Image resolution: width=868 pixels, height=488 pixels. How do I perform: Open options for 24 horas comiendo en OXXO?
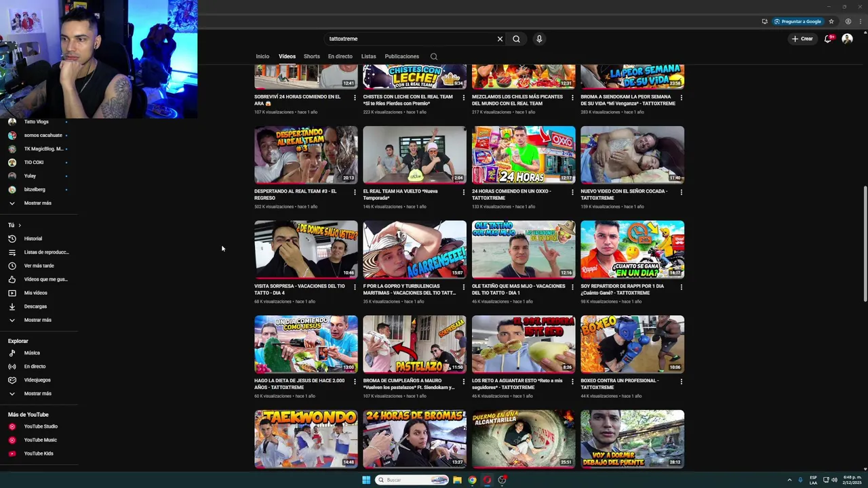[572, 192]
